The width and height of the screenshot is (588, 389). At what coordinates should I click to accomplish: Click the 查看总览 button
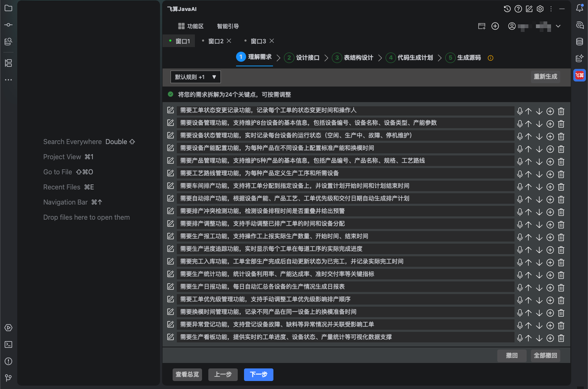coord(187,375)
